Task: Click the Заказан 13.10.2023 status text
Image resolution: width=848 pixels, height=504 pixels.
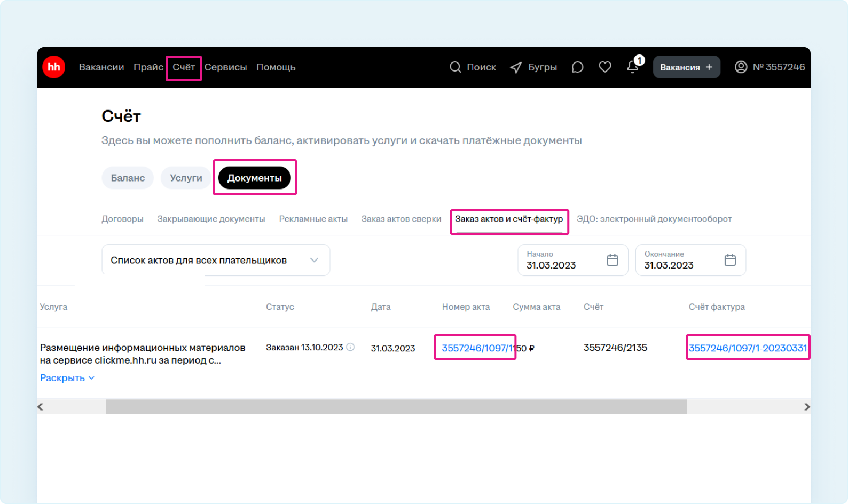Action: coord(304,347)
